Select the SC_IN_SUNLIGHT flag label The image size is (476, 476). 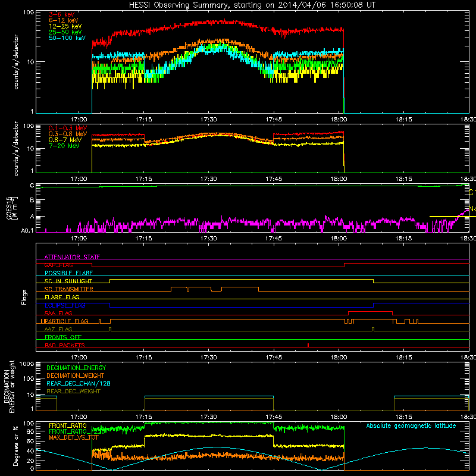[x=68, y=281]
